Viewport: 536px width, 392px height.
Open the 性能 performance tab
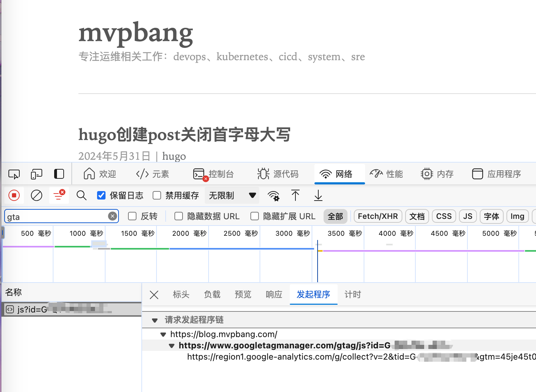coord(386,174)
